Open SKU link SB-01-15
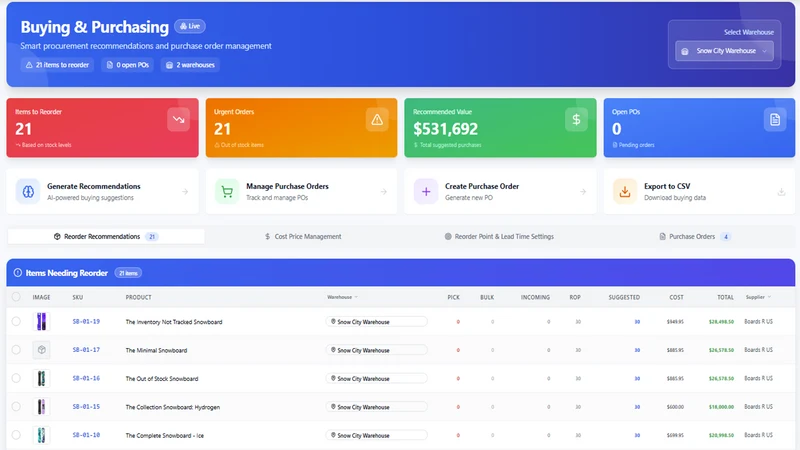The image size is (800, 450). 86,407
